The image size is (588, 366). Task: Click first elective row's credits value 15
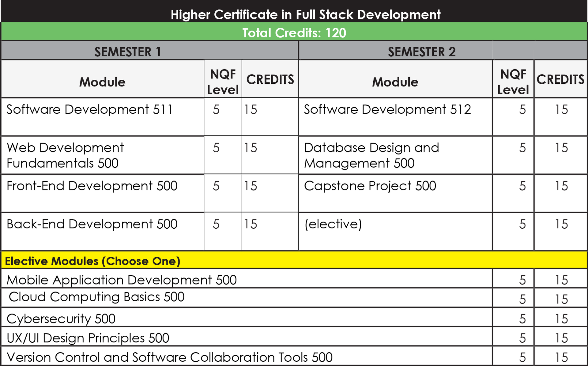562,280
